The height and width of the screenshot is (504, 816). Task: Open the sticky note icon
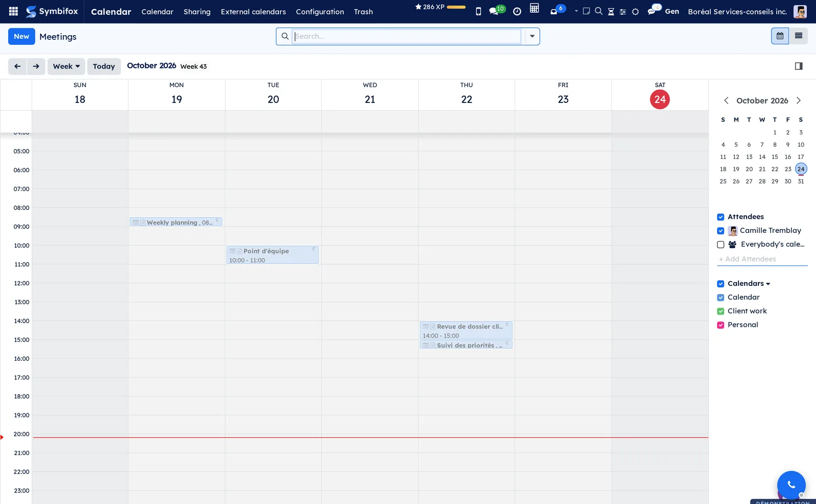(586, 11)
